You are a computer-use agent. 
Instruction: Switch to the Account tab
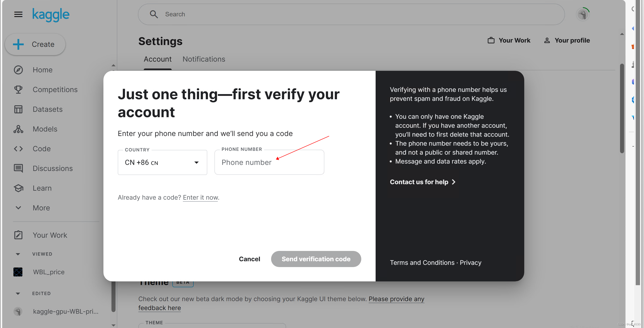[x=158, y=59]
